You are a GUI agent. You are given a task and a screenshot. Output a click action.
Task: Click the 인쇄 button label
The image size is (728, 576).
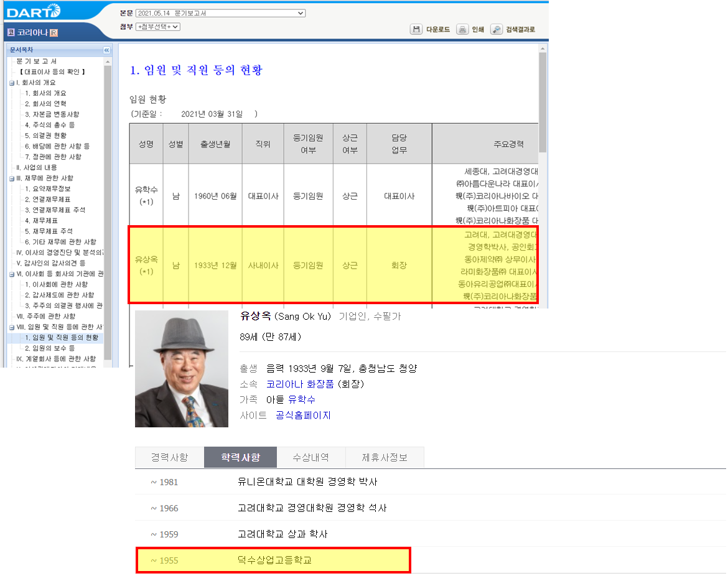coord(478,29)
